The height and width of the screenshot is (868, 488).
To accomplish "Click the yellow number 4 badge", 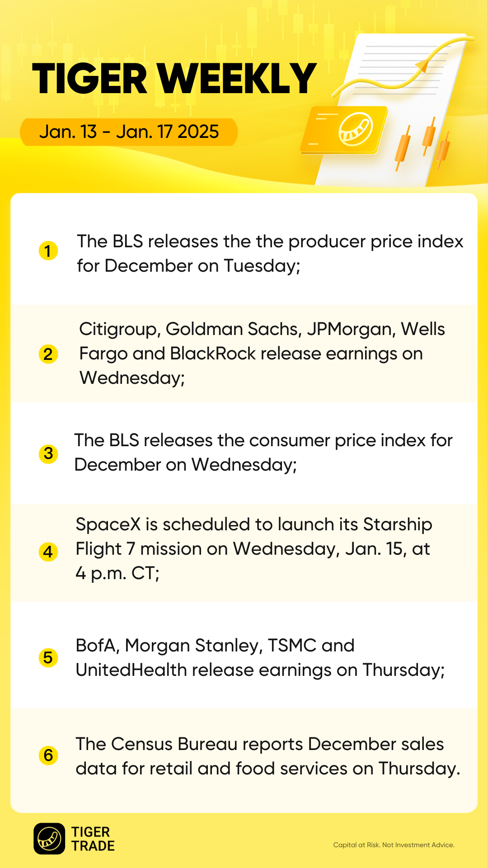I will coord(48,552).
